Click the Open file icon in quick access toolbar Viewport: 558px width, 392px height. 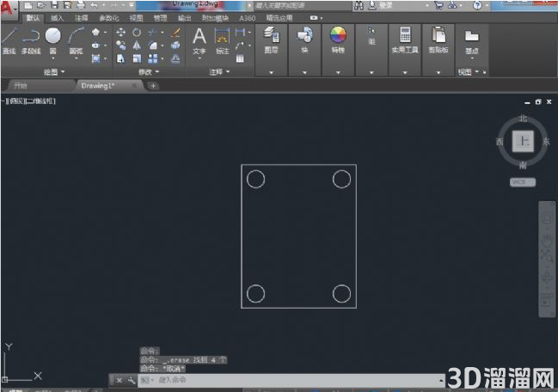pos(41,5)
